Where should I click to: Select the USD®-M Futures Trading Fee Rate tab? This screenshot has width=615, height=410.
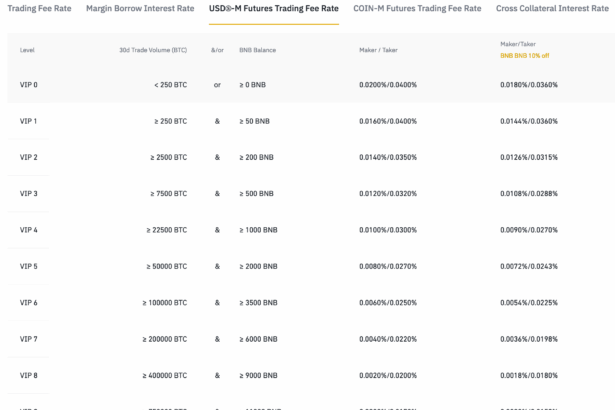[x=273, y=8]
